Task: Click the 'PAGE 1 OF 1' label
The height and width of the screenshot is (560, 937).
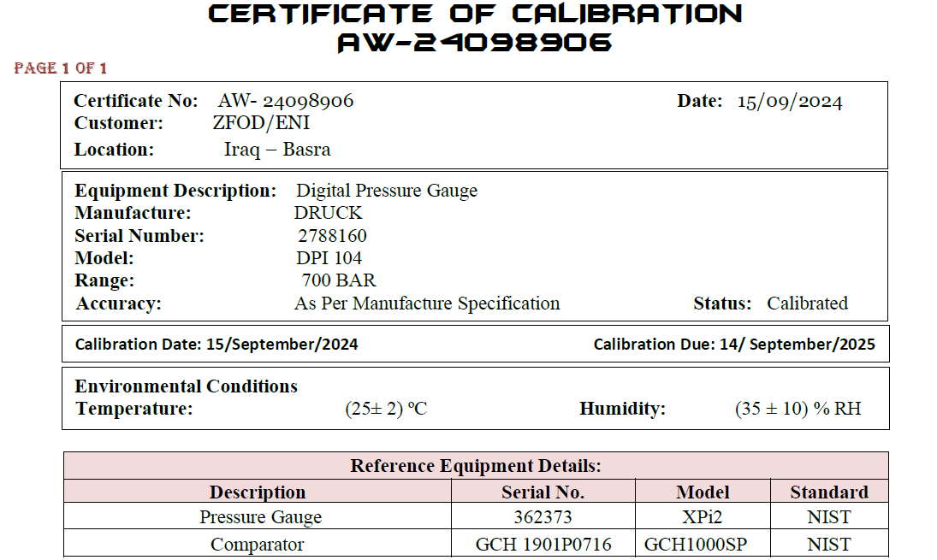Action: [61, 68]
